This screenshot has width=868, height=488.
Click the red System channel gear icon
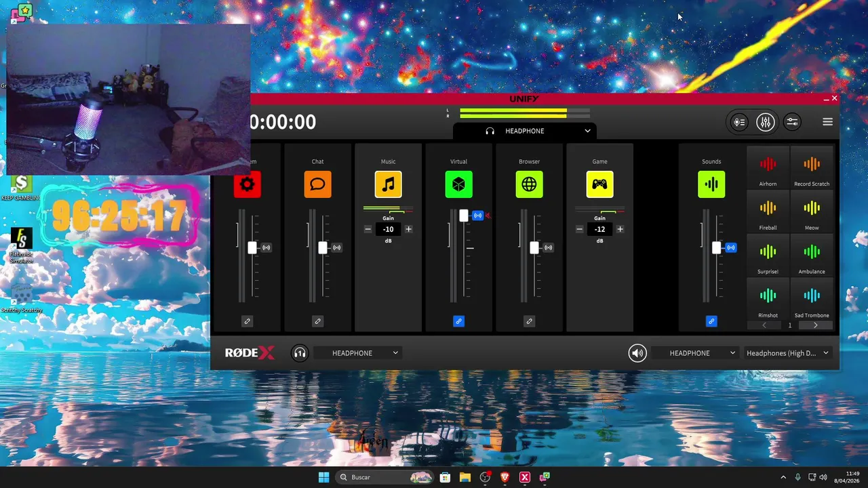[247, 184]
